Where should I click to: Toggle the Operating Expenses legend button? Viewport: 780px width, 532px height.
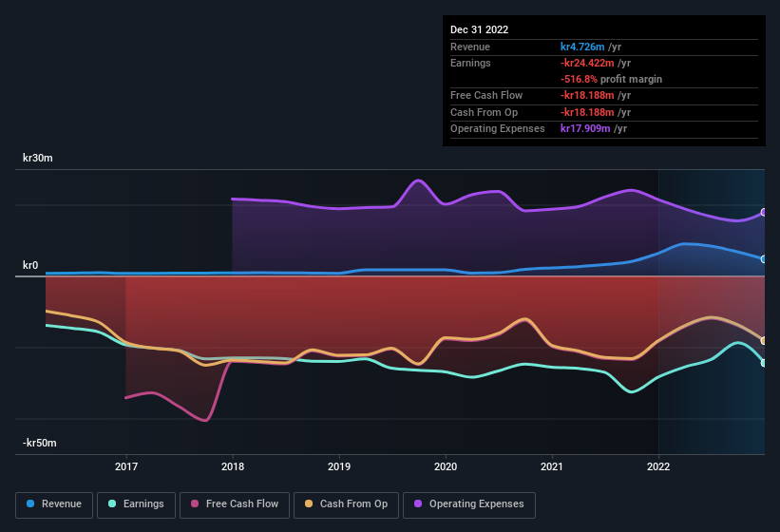click(x=469, y=504)
